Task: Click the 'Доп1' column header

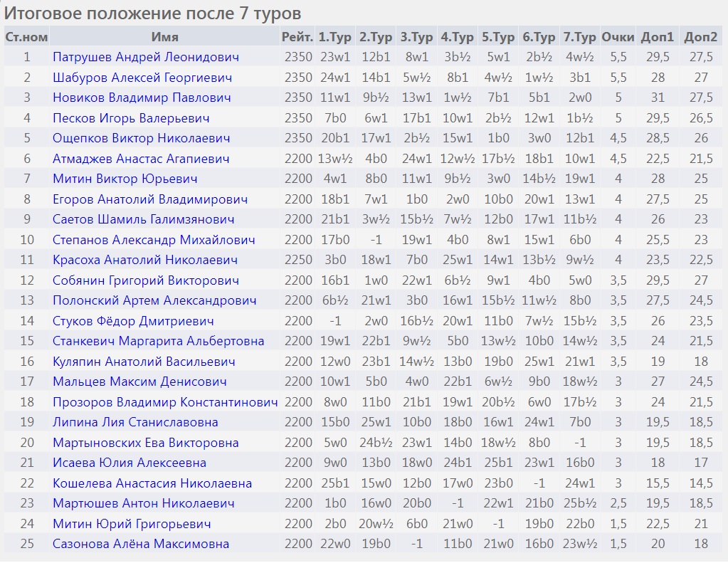Action: point(658,37)
